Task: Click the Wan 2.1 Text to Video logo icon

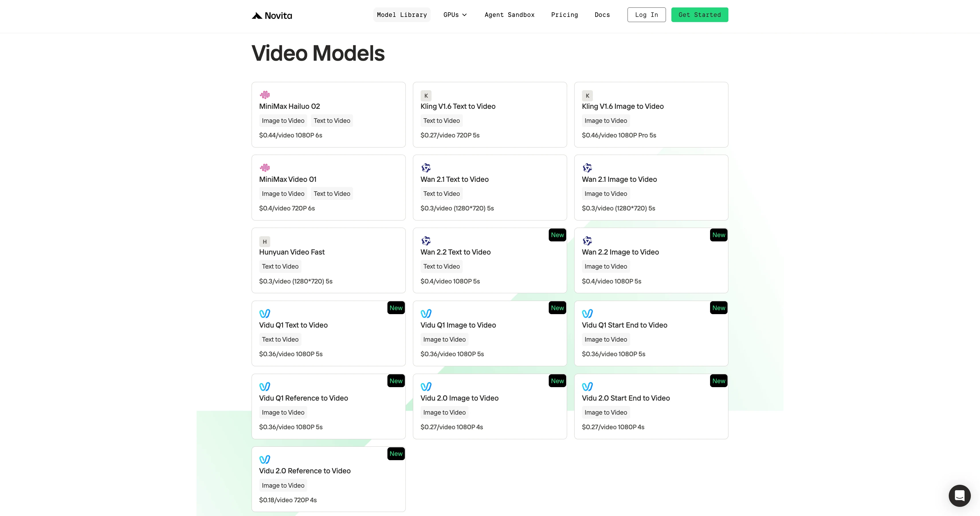Action: tap(426, 168)
